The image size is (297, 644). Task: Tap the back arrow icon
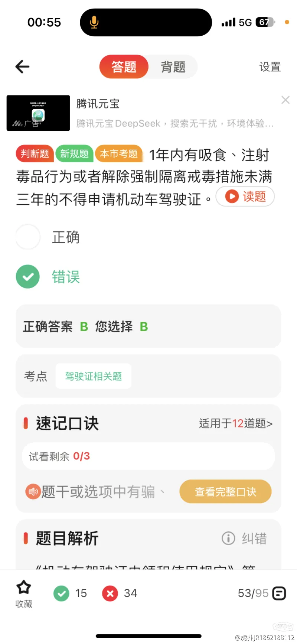point(22,66)
